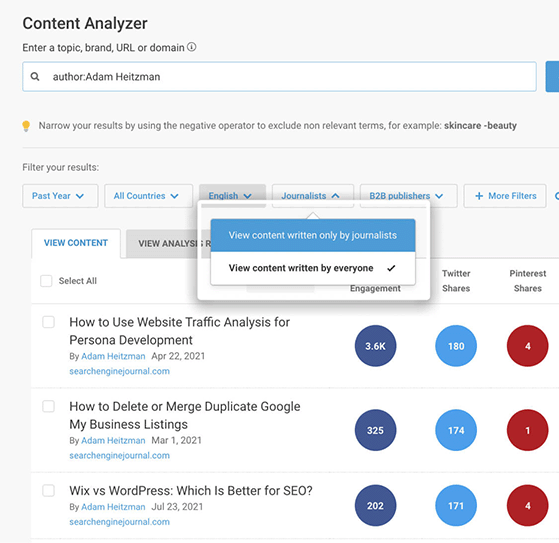Click the 3.6K Facebook engagement circle
The width and height of the screenshot is (559, 543).
point(375,345)
